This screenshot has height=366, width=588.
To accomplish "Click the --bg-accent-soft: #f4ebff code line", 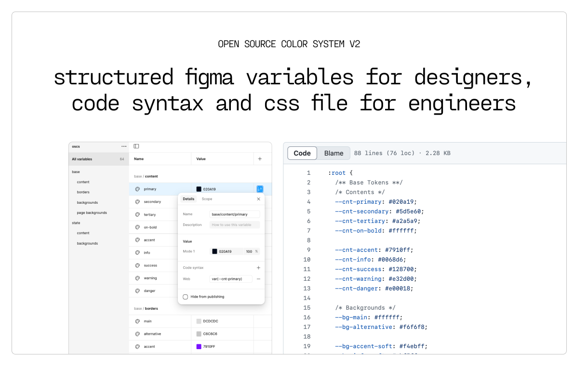I will 381,346.
